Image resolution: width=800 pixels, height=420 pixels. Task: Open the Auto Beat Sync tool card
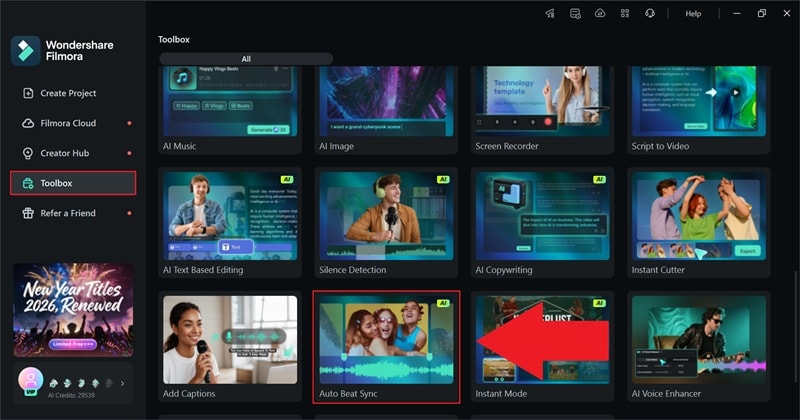(386, 347)
